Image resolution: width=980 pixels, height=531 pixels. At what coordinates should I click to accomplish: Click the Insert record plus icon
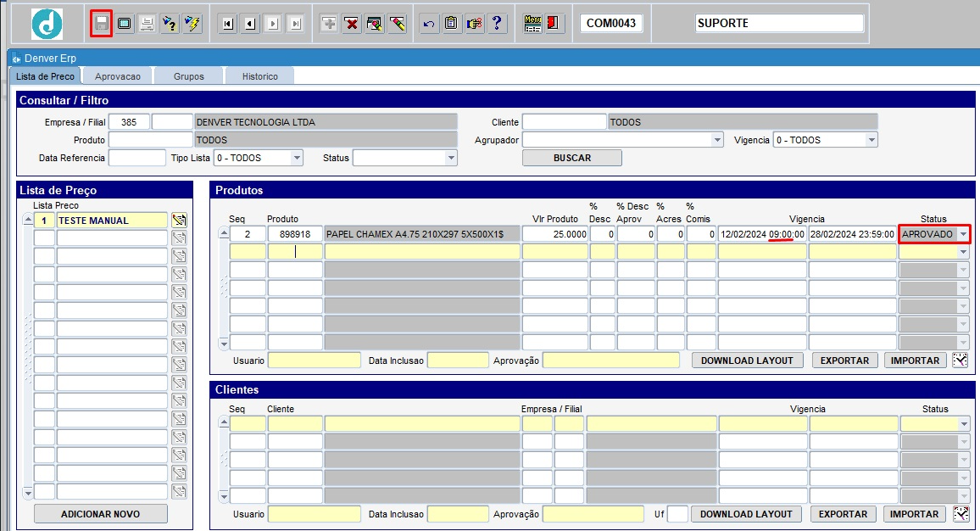pyautogui.click(x=329, y=24)
